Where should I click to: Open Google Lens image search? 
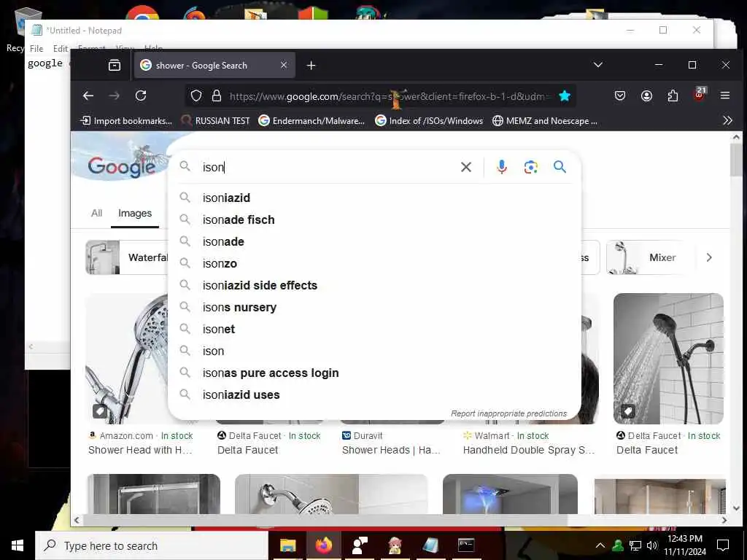pyautogui.click(x=531, y=167)
